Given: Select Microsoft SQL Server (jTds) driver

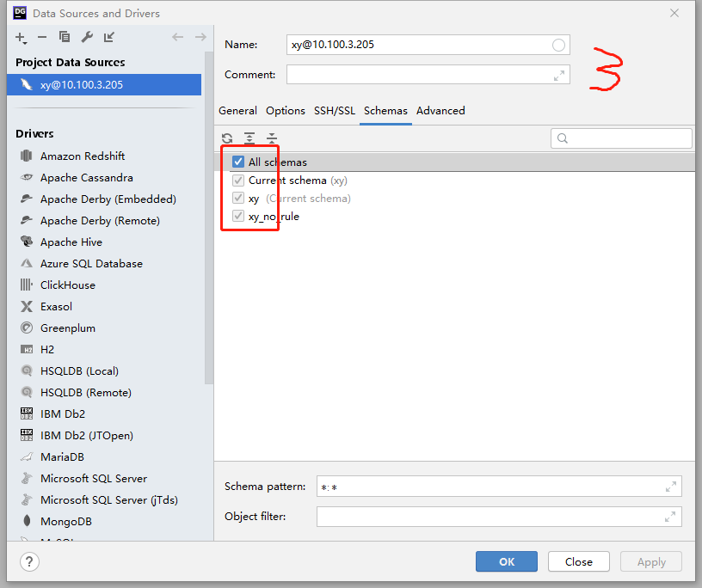Looking at the screenshot, I should (110, 499).
